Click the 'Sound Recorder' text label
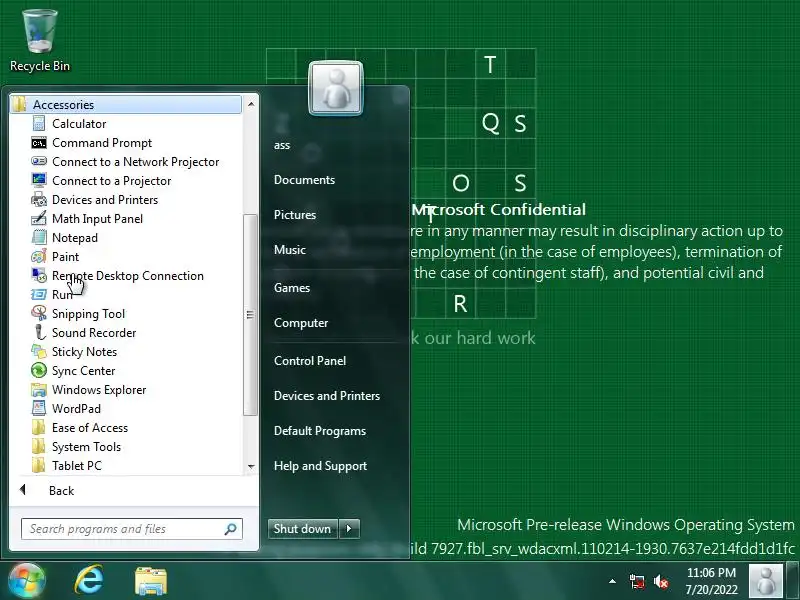Viewport: 800px width, 600px height. click(x=94, y=333)
